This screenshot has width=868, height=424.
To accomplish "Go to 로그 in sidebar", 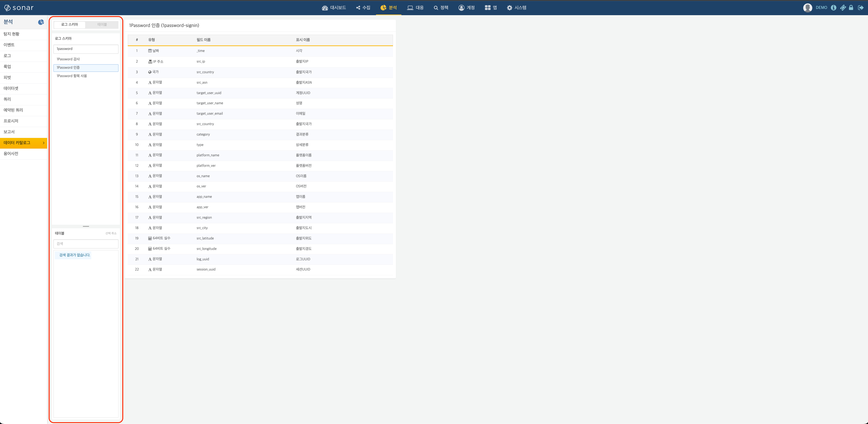I will click(x=24, y=56).
